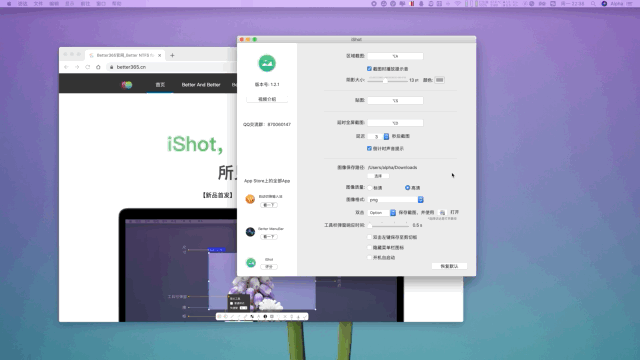The width and height of the screenshot is (640, 360).
Task: Go back in the browser window
Action: (x=66, y=67)
